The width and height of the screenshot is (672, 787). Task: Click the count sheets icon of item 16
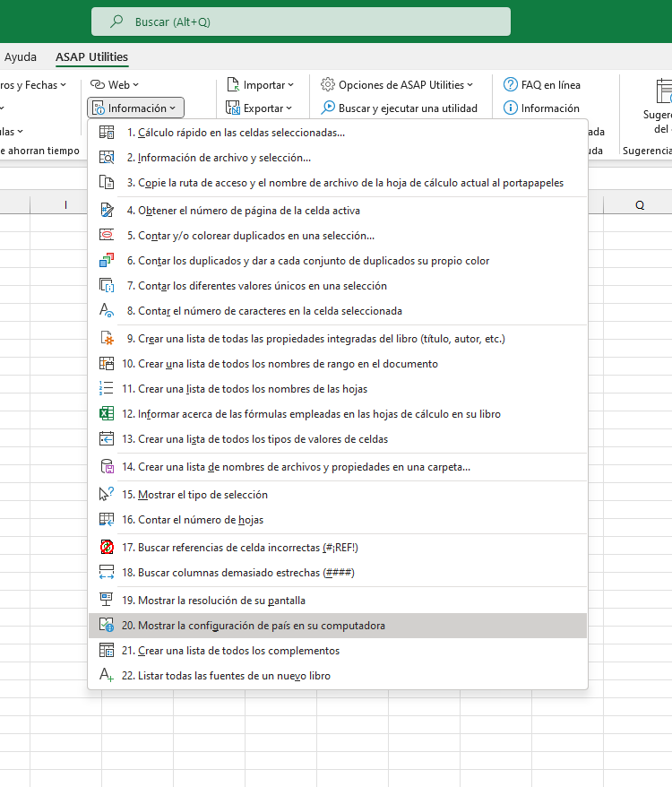point(107,520)
